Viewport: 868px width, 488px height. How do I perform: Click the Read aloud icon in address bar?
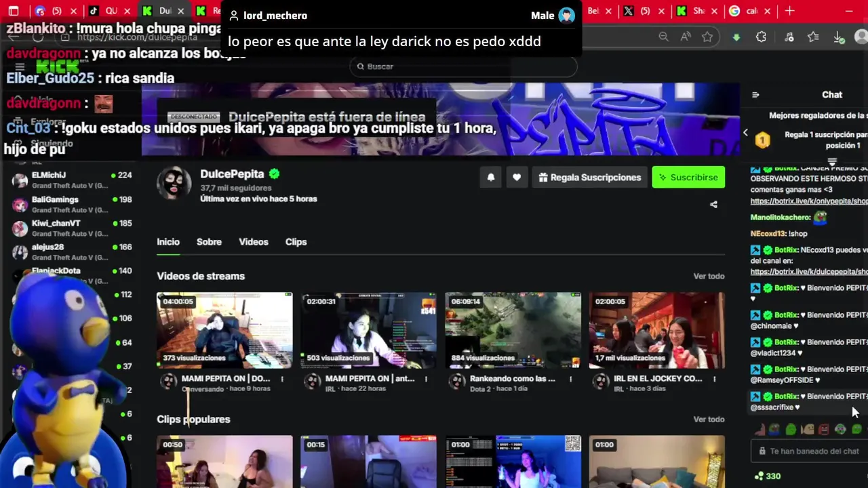(x=686, y=37)
